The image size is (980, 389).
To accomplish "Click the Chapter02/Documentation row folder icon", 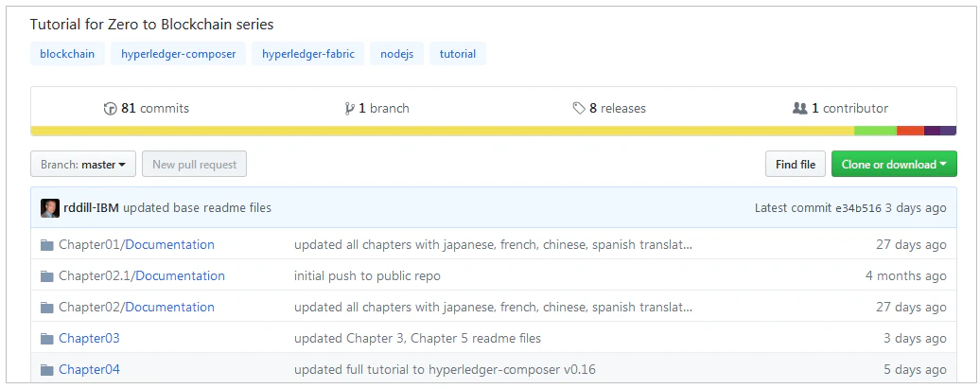I will (x=47, y=308).
